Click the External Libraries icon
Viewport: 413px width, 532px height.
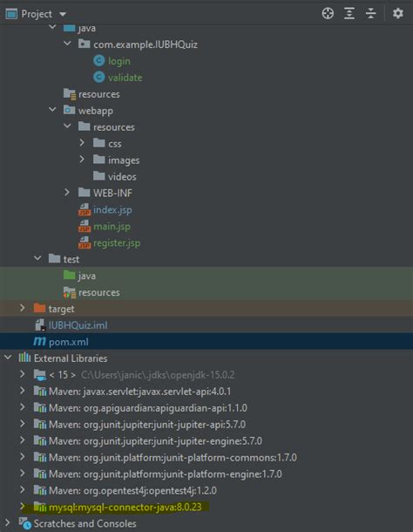click(x=24, y=358)
